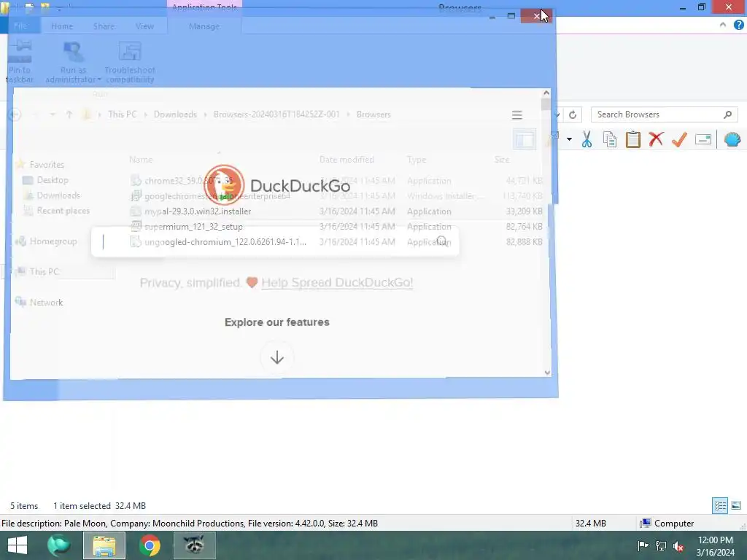Sort files by Date modified column
Screen dimensions: 747x560
point(347,160)
